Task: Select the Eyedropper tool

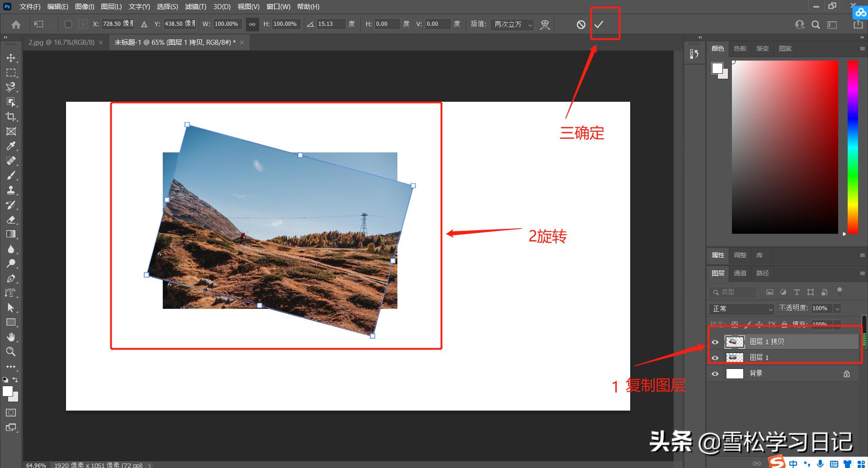Action: tap(11, 146)
